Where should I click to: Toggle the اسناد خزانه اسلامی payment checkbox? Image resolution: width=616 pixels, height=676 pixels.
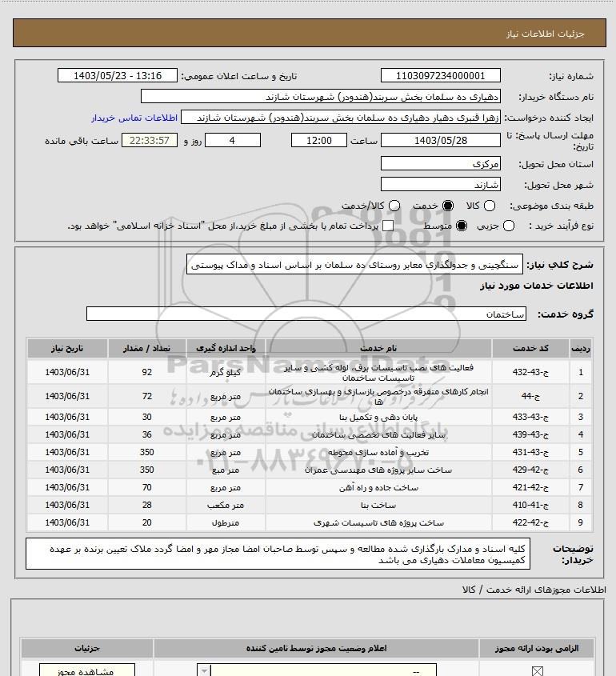(388, 226)
